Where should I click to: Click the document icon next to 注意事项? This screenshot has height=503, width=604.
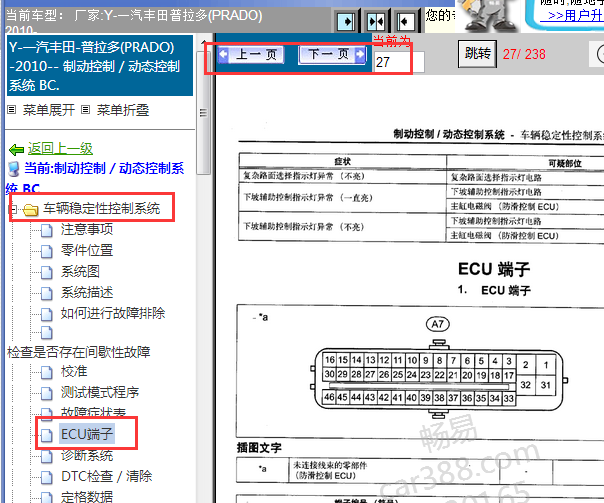(x=47, y=231)
